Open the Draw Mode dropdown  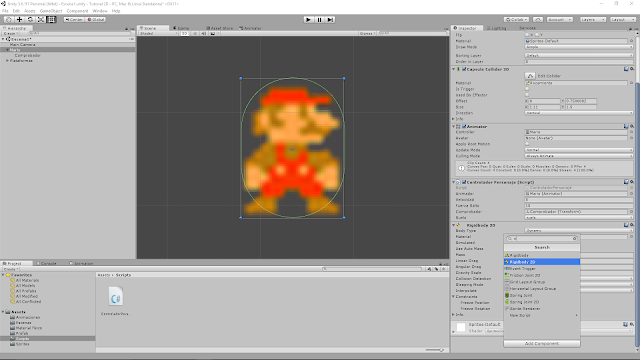point(578,47)
